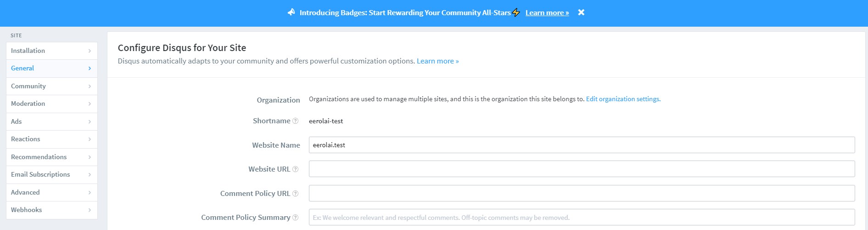Click the Shortname help icon

(x=296, y=121)
